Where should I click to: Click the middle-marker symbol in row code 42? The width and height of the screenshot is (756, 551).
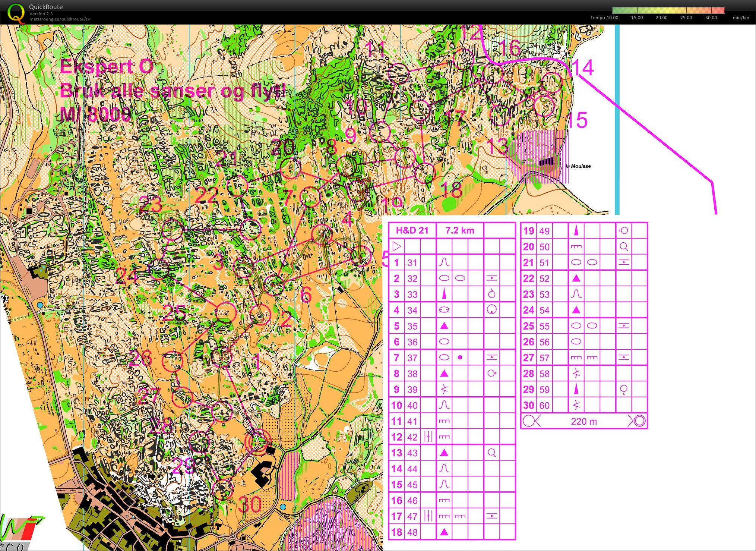pyautogui.click(x=428, y=437)
